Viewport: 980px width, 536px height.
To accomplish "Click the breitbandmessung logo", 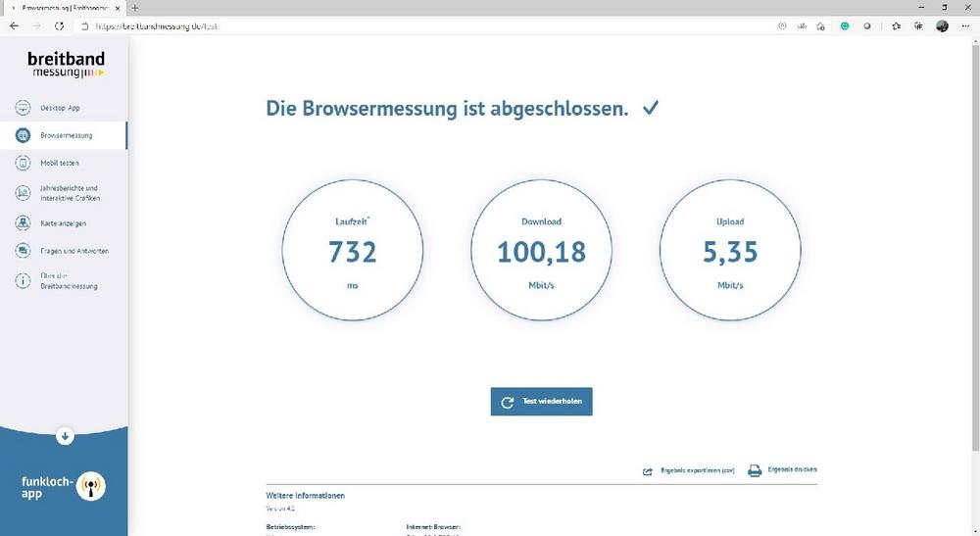I will [x=66, y=65].
